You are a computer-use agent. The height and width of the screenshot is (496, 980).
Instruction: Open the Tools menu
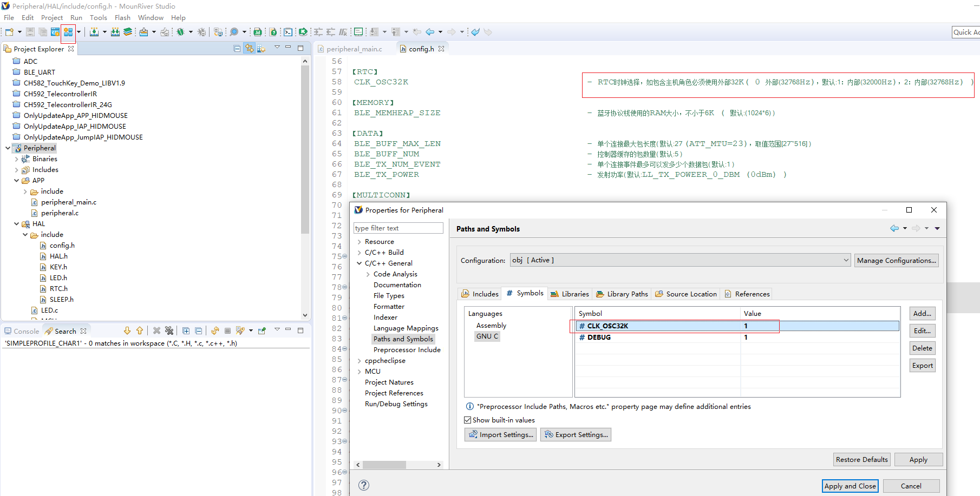[98, 18]
